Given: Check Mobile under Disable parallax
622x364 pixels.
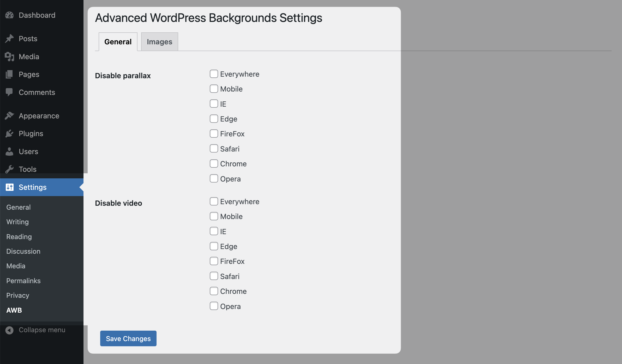Looking at the screenshot, I should [214, 89].
